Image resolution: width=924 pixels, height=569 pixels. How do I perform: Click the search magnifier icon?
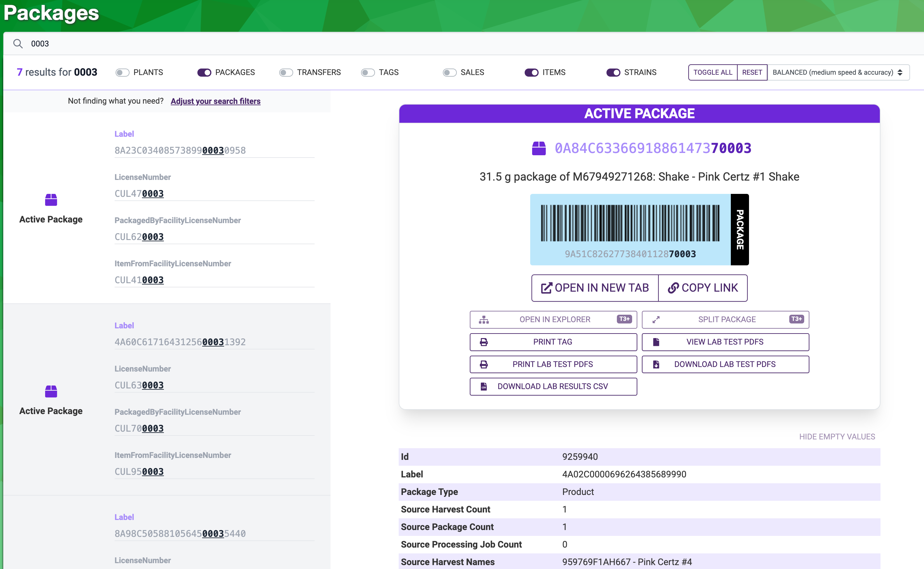click(x=18, y=44)
